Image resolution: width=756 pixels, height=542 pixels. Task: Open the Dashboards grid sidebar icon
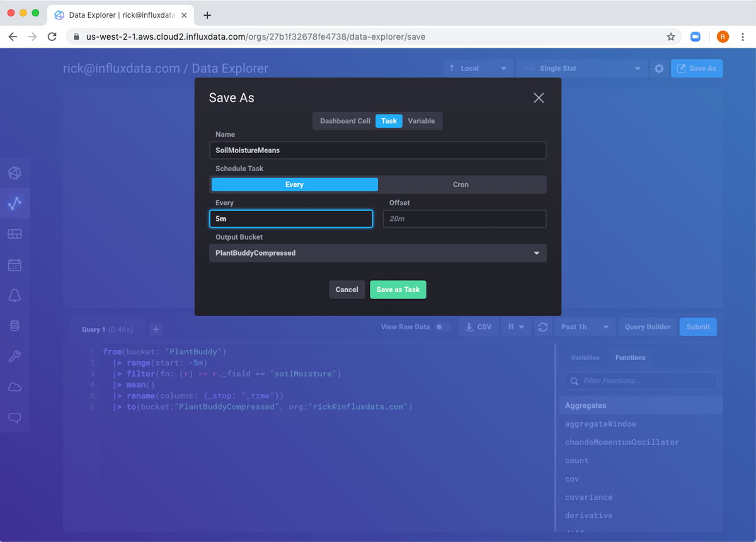pos(14,234)
